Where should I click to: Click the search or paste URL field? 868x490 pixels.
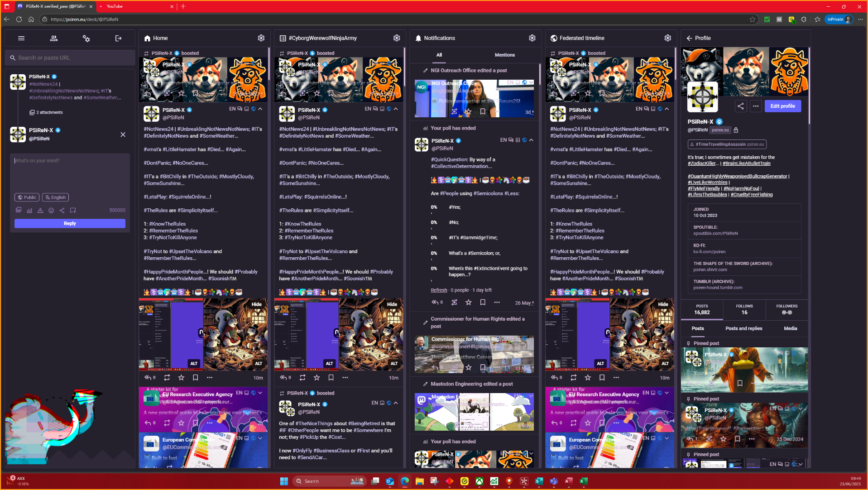(70, 58)
